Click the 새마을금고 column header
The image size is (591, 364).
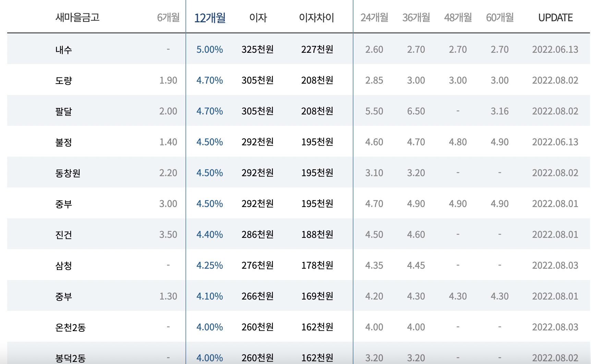(77, 17)
